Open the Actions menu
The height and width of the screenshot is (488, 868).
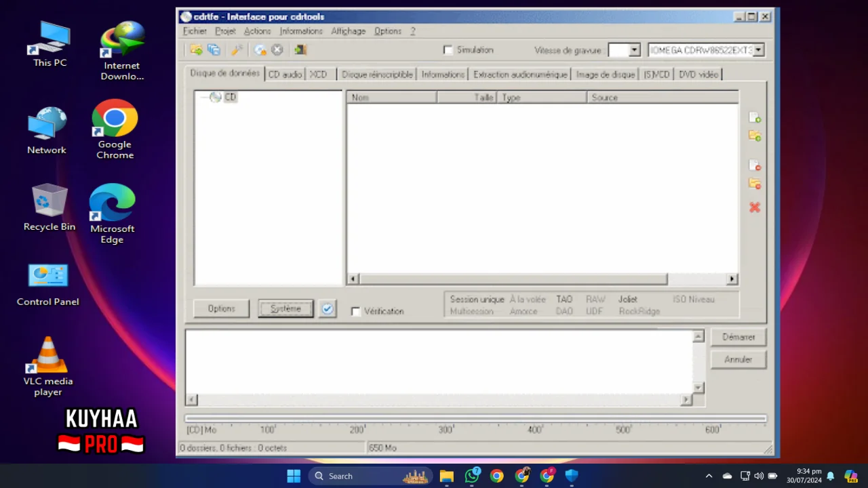[x=257, y=31]
